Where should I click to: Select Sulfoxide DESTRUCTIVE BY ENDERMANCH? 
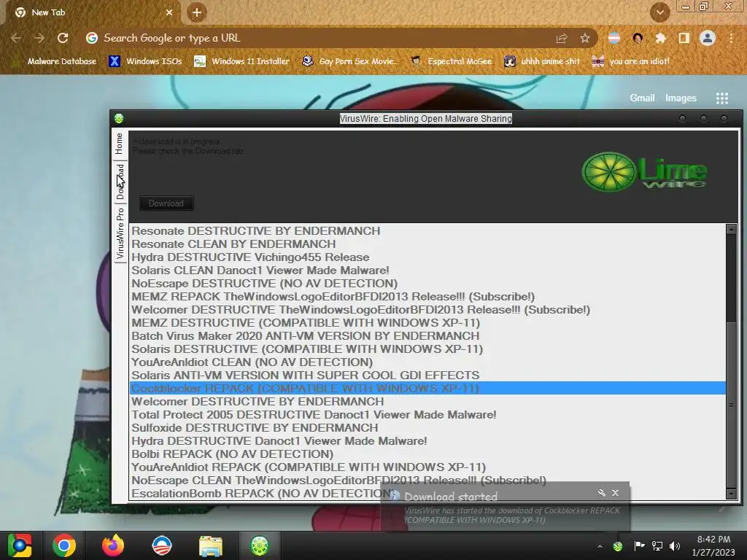[x=427, y=428]
